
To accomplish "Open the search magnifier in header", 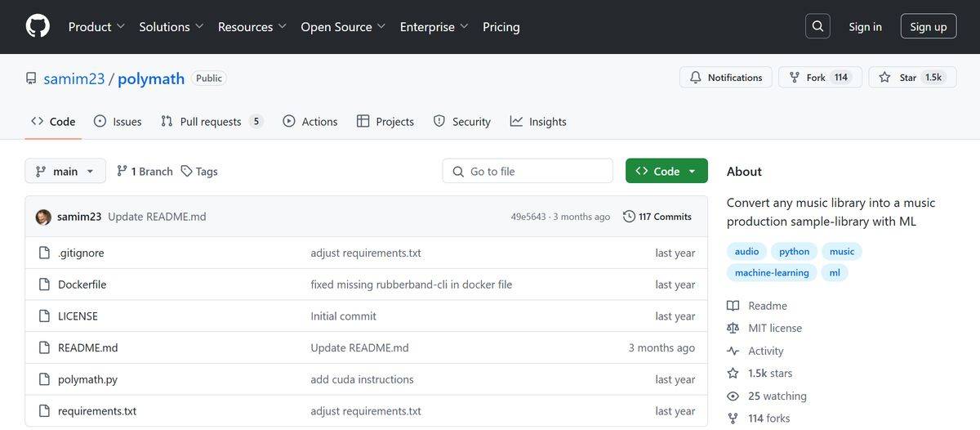I will (817, 26).
